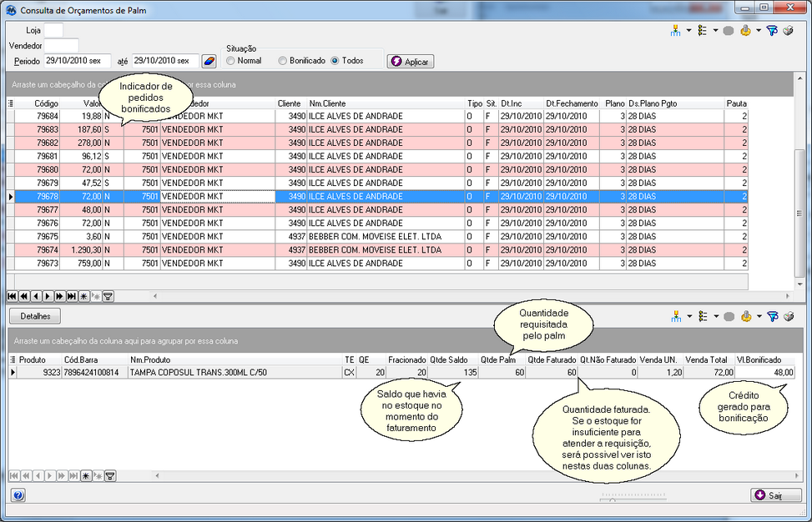The image size is (812, 522).
Task: Click the Periodo start date field
Action: [x=77, y=61]
